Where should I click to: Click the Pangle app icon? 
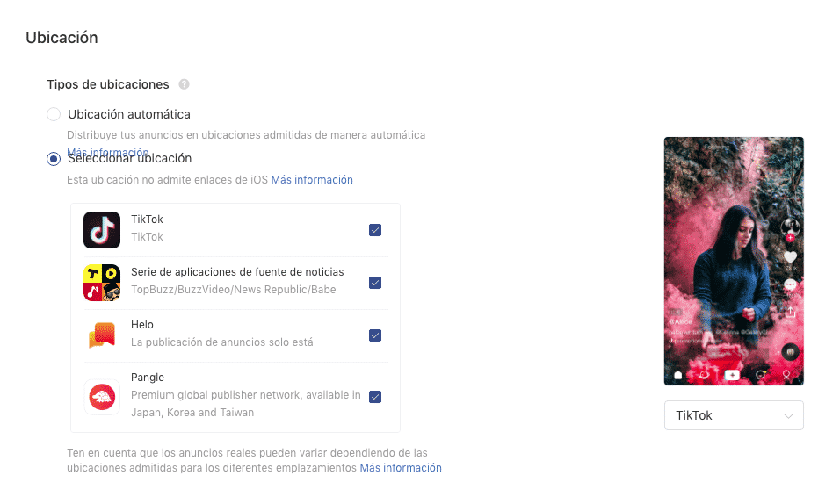(102, 397)
